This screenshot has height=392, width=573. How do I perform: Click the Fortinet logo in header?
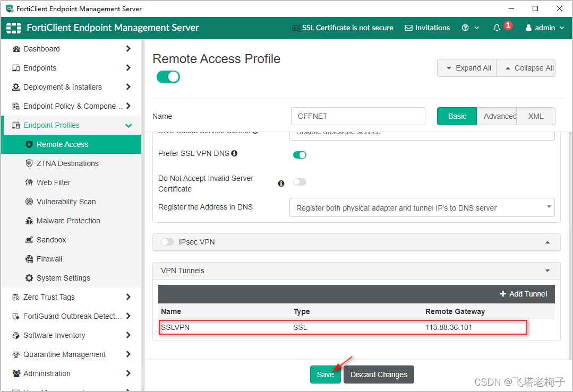[14, 28]
